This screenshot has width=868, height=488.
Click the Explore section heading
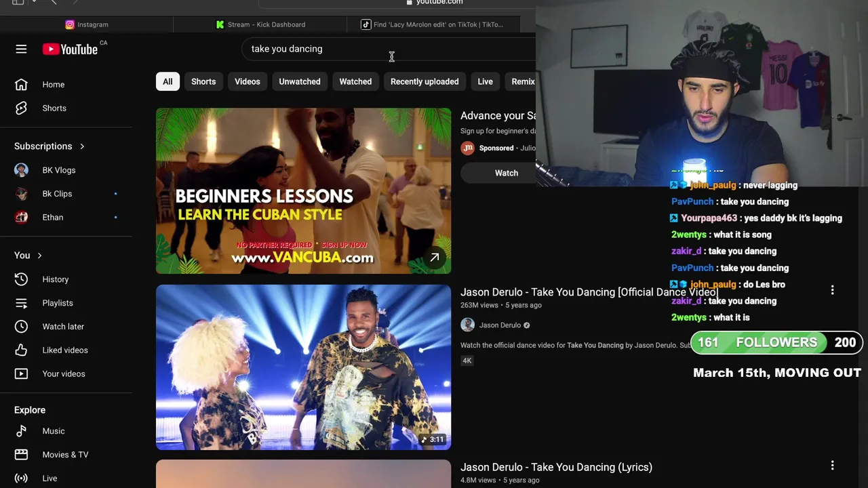tap(30, 410)
